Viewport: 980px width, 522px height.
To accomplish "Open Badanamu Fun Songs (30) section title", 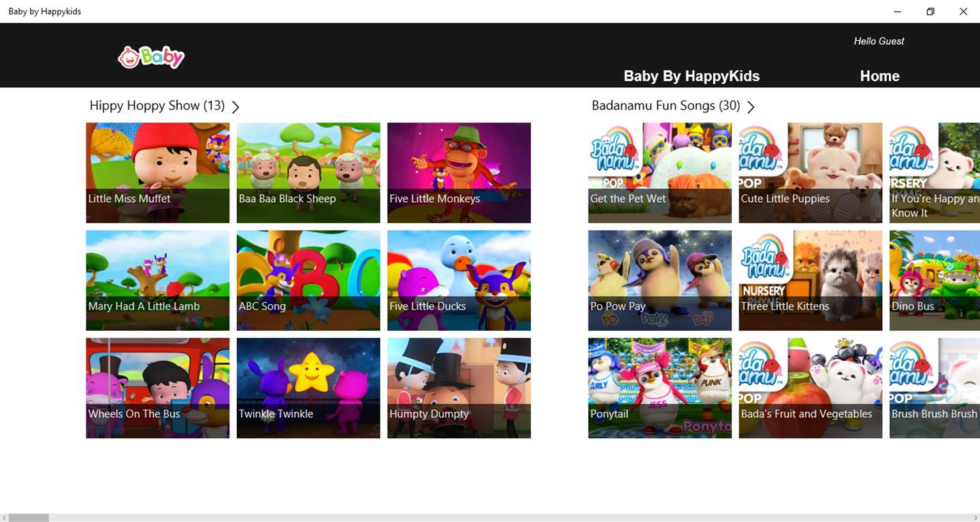I will (666, 105).
